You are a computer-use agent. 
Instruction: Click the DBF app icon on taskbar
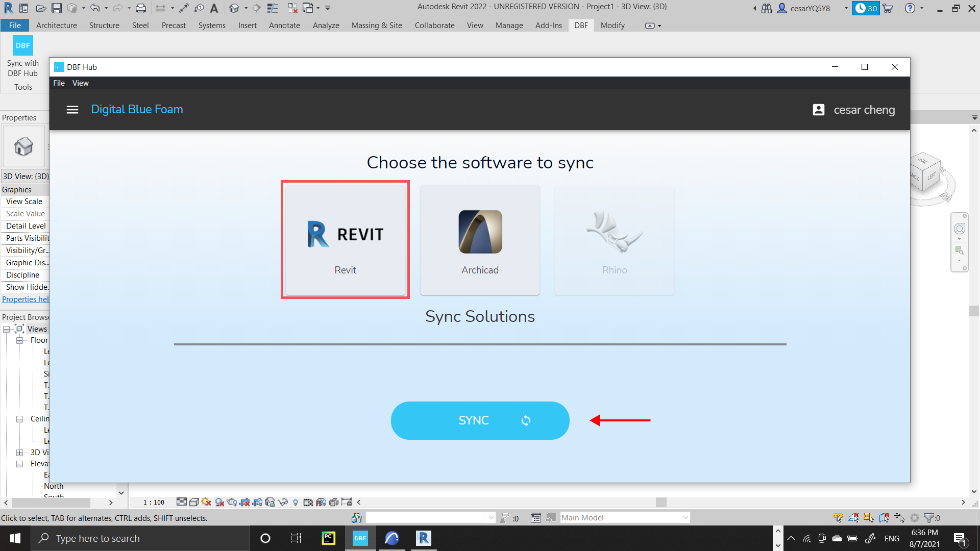click(360, 538)
